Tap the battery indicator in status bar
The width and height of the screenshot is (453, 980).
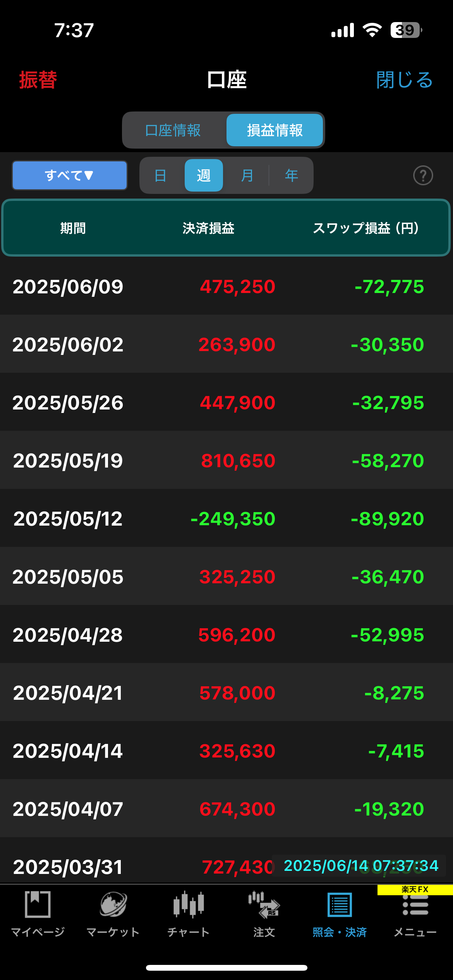pyautogui.click(x=405, y=30)
